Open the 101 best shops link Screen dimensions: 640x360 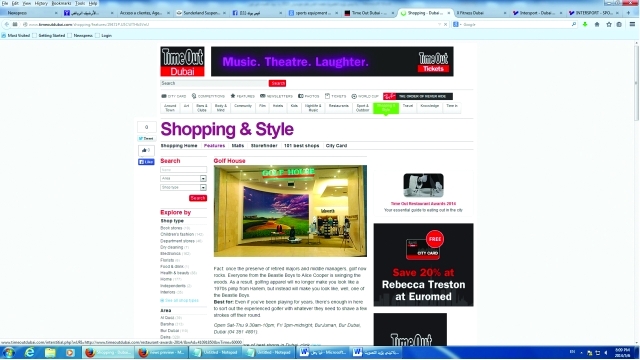(302, 146)
